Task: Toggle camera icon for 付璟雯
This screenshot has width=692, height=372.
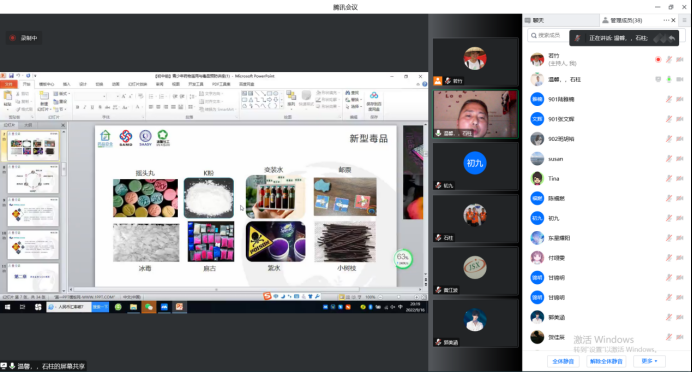Action: click(x=680, y=258)
